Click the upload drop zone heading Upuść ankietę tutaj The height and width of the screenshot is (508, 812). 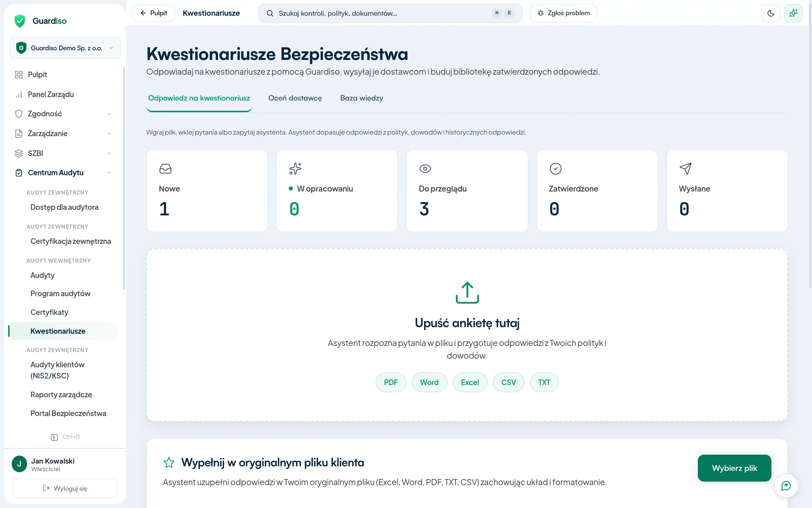point(467,323)
